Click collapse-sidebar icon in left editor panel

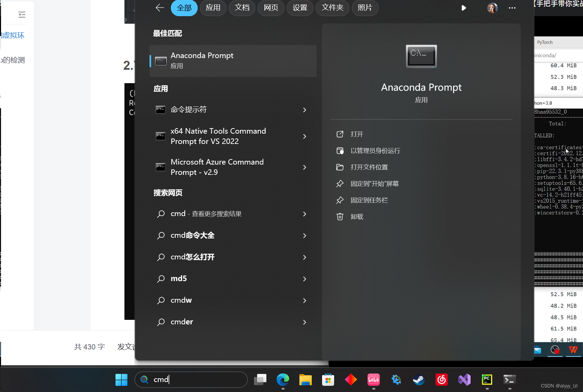click(x=22, y=14)
